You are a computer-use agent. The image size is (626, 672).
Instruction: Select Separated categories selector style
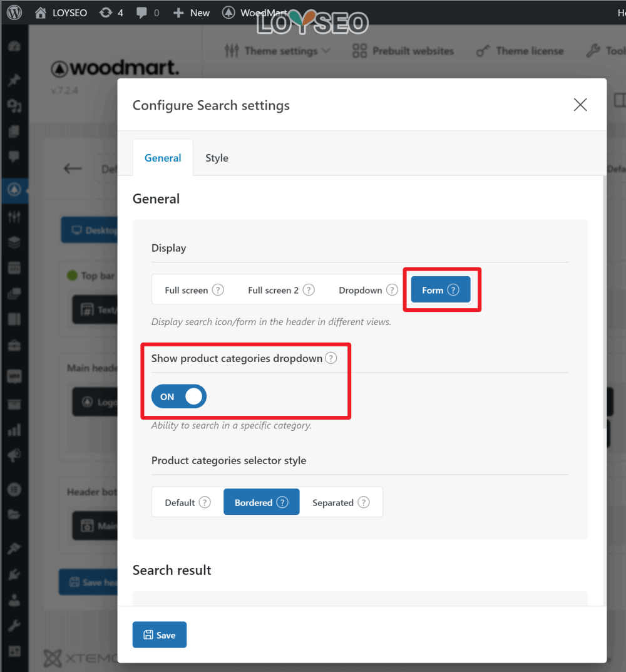point(341,502)
